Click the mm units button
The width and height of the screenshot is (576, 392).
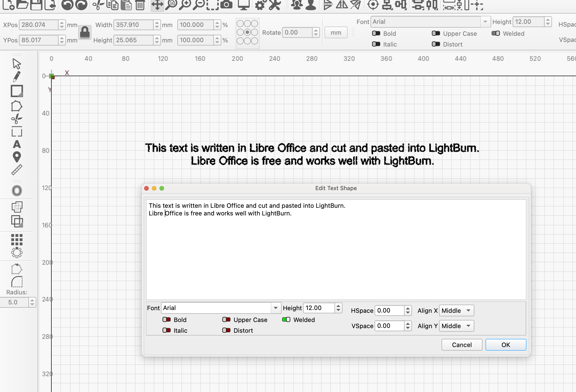(x=336, y=32)
